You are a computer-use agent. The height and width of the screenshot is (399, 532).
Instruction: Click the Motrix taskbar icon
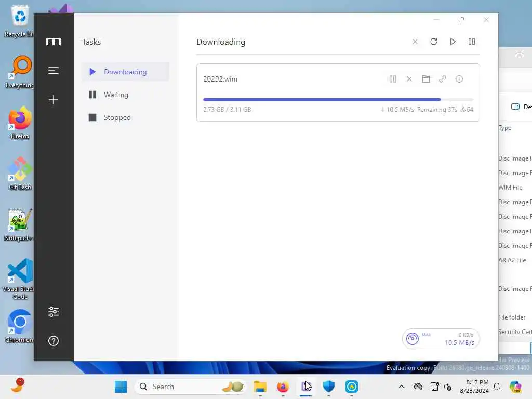pos(305,387)
